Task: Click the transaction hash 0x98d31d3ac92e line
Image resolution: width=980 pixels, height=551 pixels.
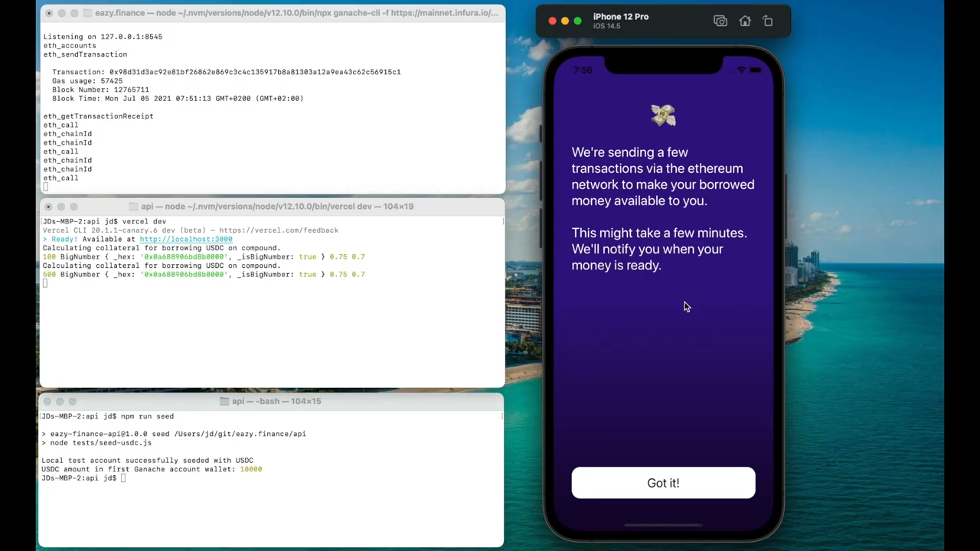Action: click(x=226, y=72)
